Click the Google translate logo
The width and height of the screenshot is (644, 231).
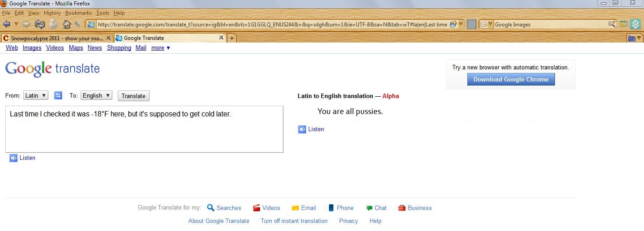coord(52,69)
